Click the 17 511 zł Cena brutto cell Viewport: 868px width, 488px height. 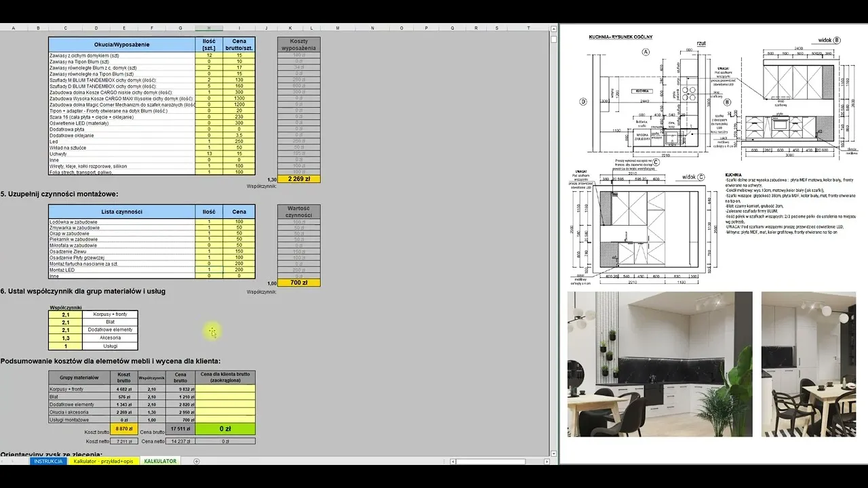(181, 428)
